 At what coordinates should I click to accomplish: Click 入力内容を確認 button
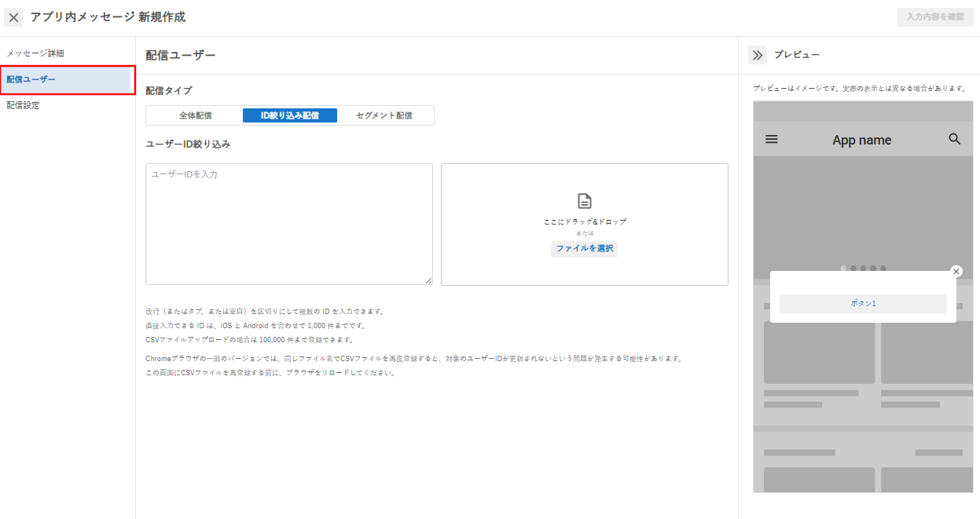935,16
